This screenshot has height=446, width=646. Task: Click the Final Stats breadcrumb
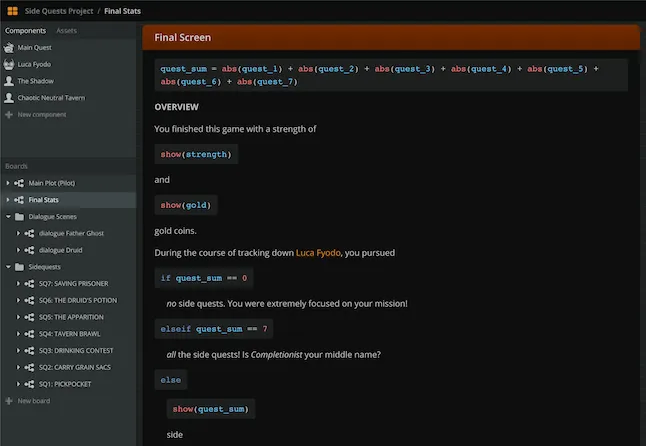coord(122,11)
